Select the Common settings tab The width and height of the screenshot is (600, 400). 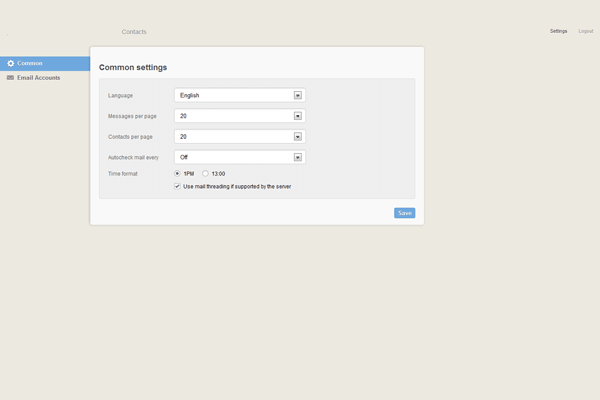click(30, 64)
